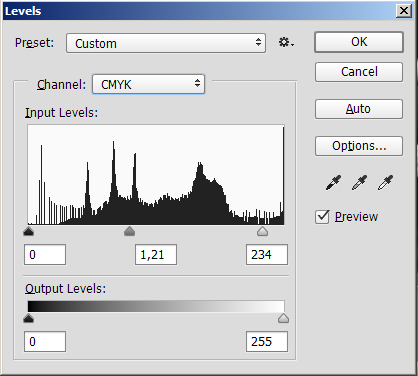The height and width of the screenshot is (376, 418).
Task: Focus the input shadows field showing 0
Action: click(45, 255)
